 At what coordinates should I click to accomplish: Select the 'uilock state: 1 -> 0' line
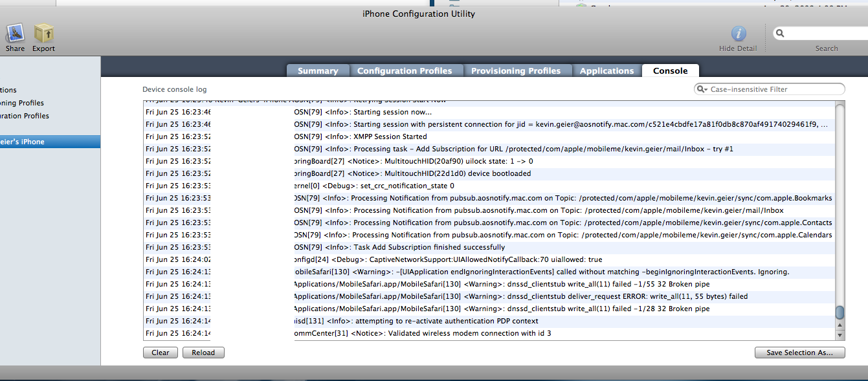pos(489,161)
